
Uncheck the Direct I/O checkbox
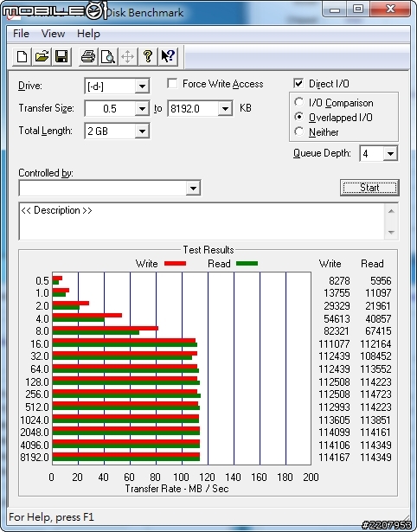(x=298, y=83)
